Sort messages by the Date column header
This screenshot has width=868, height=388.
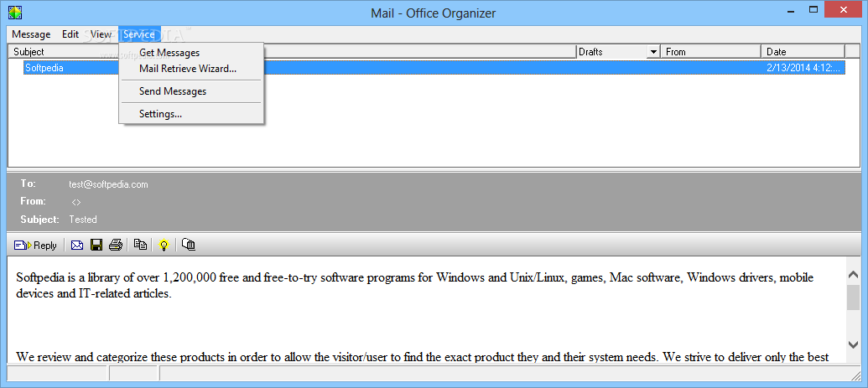tap(803, 52)
